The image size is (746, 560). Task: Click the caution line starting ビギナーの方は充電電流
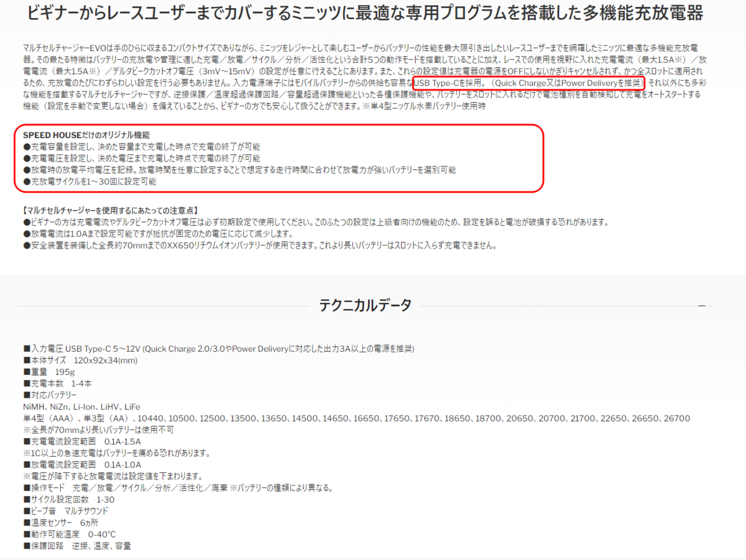(x=316, y=223)
